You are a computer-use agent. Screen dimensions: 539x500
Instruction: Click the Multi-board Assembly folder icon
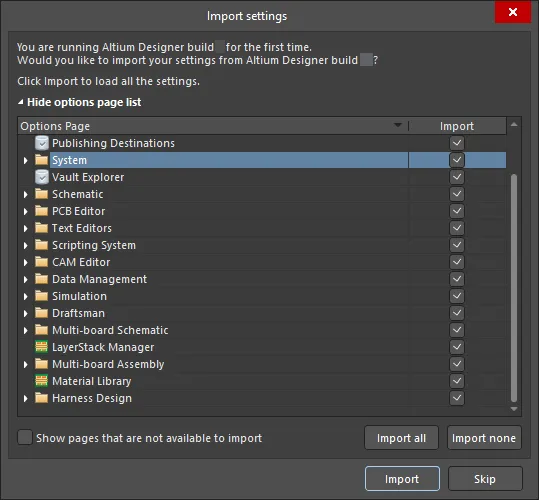42,364
